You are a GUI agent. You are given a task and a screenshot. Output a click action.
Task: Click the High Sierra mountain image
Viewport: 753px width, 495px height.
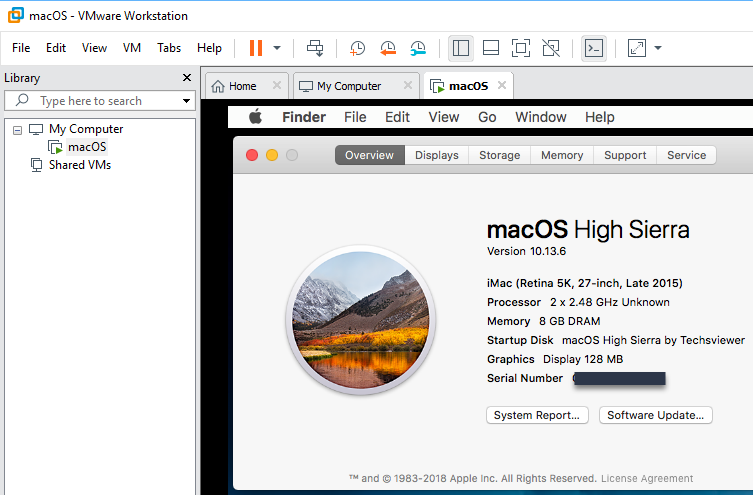click(361, 320)
